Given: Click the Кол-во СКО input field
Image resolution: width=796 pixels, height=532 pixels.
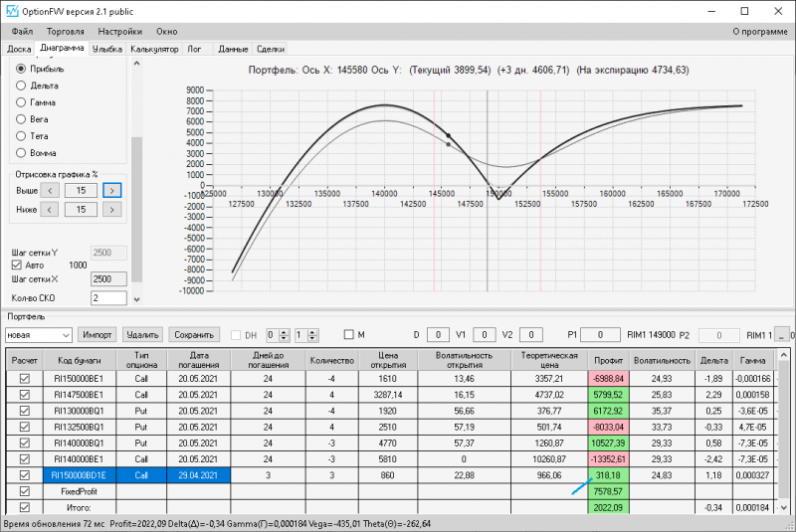Looking at the screenshot, I should click(108, 298).
